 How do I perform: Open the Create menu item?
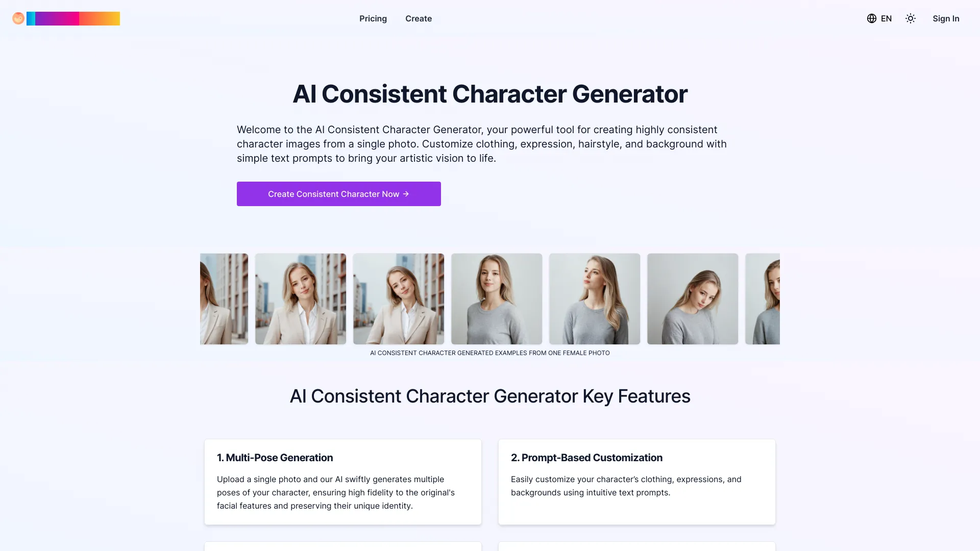click(419, 18)
